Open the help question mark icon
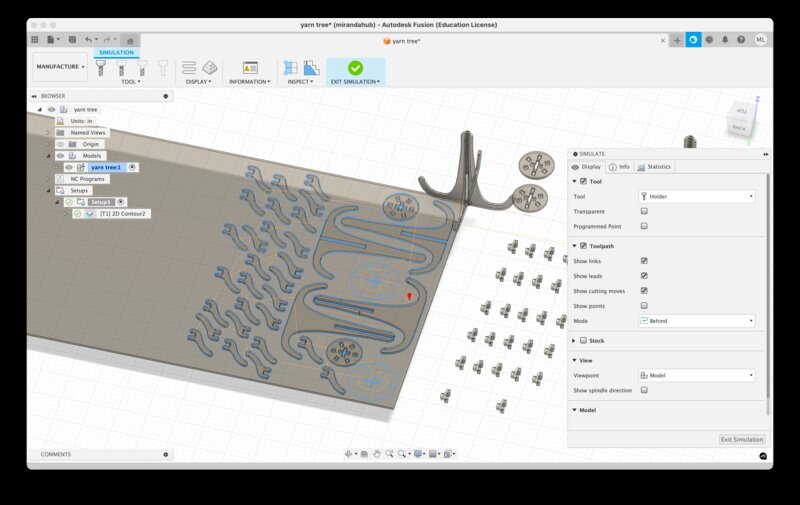The width and height of the screenshot is (800, 505). point(743,40)
